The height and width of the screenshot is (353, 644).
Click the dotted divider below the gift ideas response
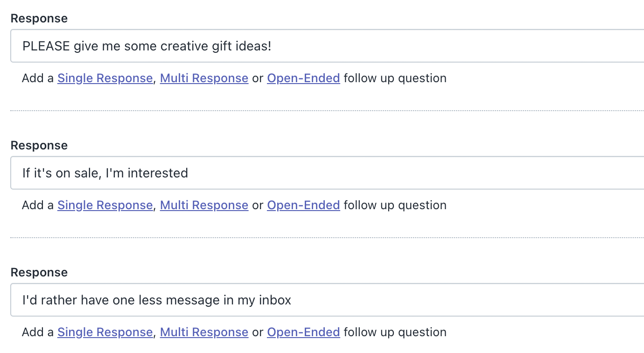322,110
